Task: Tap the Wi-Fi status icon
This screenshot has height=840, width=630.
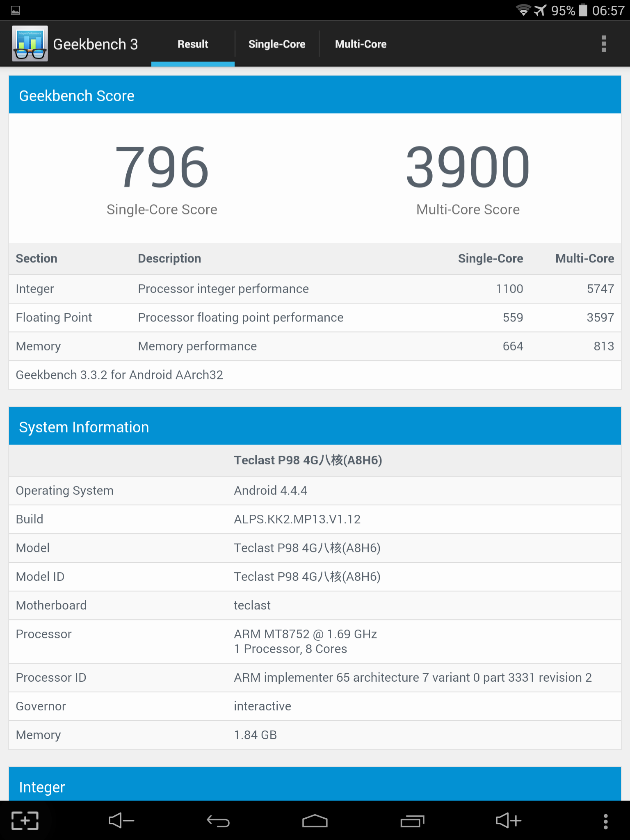Action: tap(523, 10)
